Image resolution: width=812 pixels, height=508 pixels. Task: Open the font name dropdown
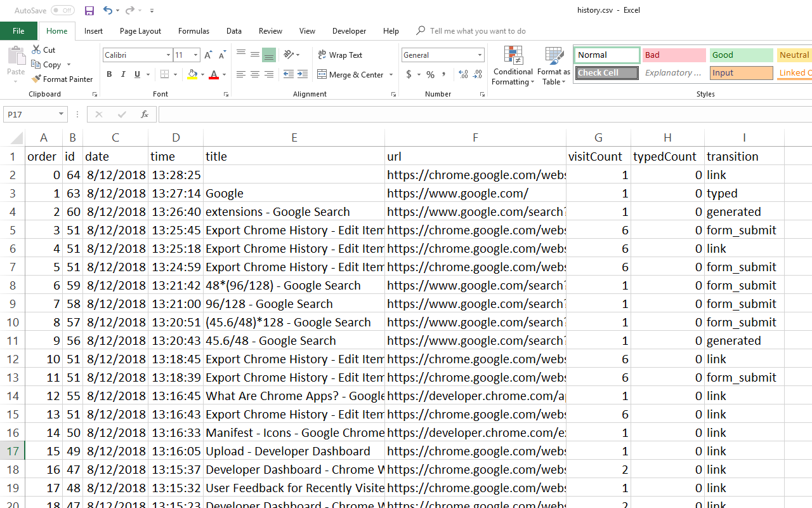pyautogui.click(x=168, y=55)
